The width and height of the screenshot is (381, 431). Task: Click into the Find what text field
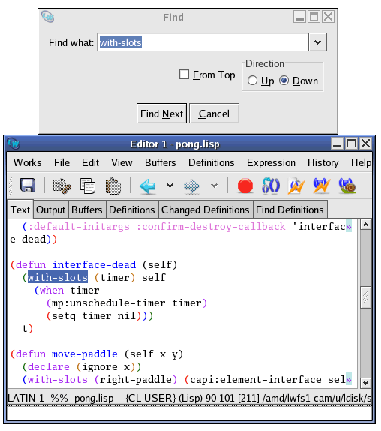[203, 42]
